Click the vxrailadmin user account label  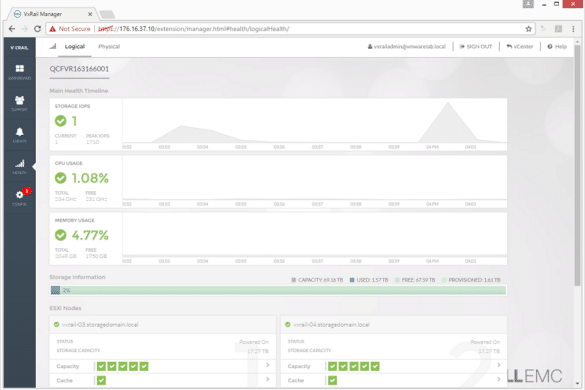[407, 47]
